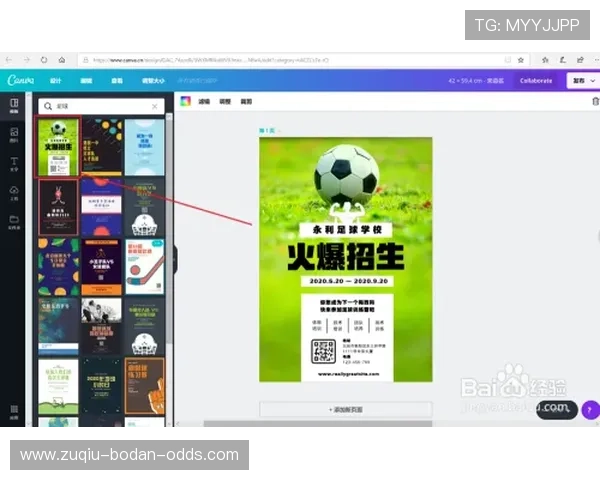The image size is (600, 480).
Task: Open the Templates tab in the sidebar
Action: click(14, 106)
